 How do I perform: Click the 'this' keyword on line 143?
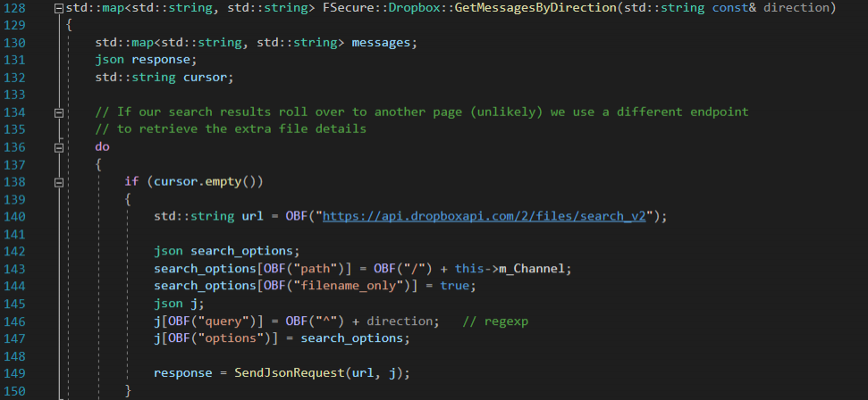(x=469, y=269)
